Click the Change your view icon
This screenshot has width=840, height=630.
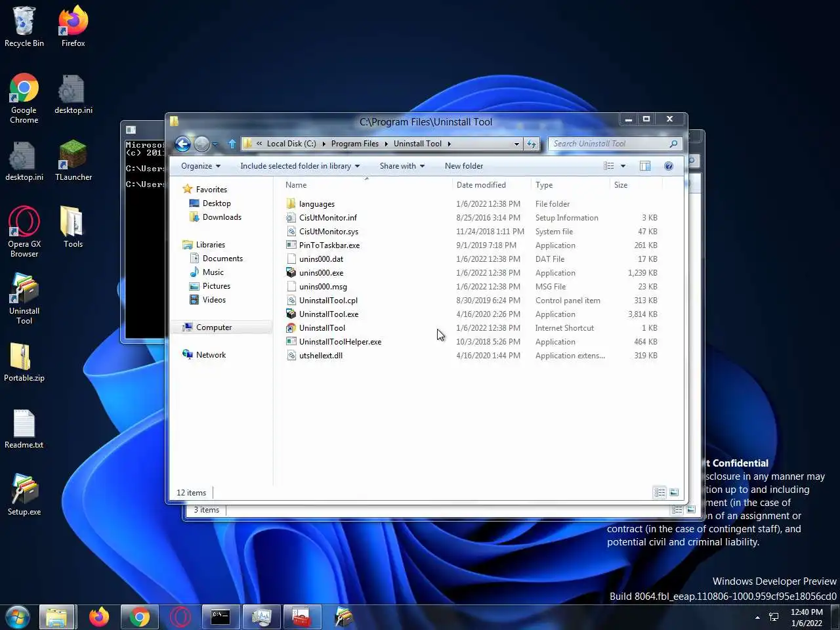pos(609,166)
